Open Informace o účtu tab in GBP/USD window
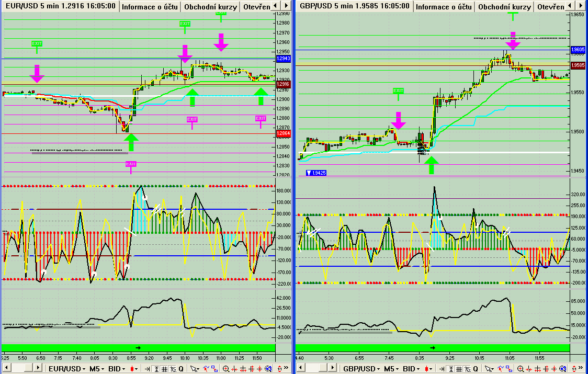588x374 pixels. (444, 7)
